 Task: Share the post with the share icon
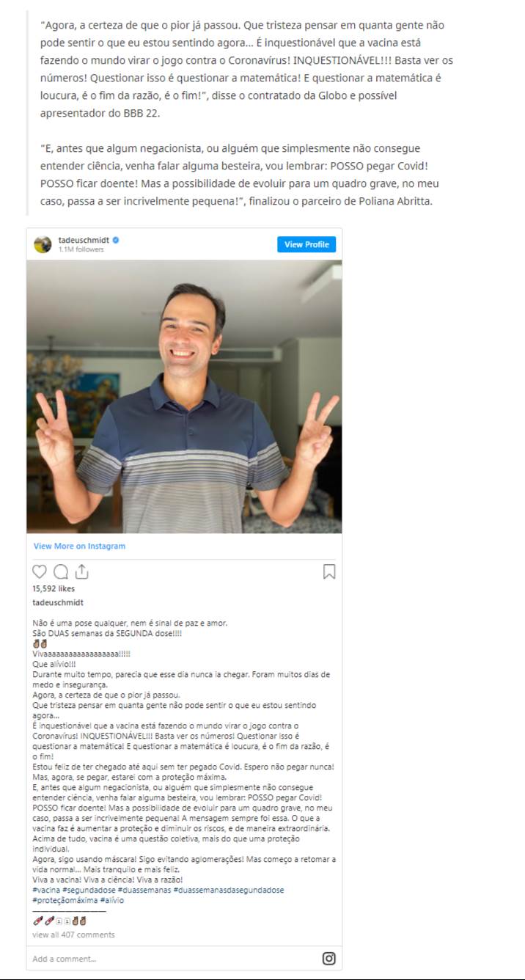(x=82, y=571)
